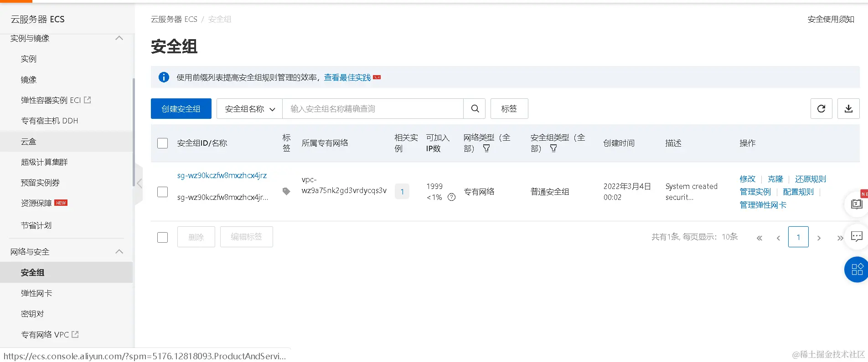Collapse the left sidebar with the arrow handle

[139, 184]
